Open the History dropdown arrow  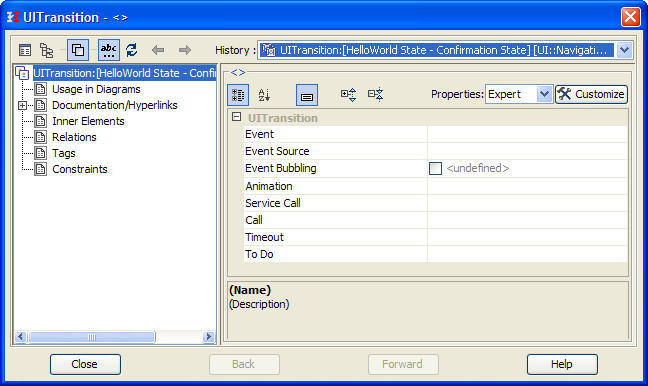(624, 50)
